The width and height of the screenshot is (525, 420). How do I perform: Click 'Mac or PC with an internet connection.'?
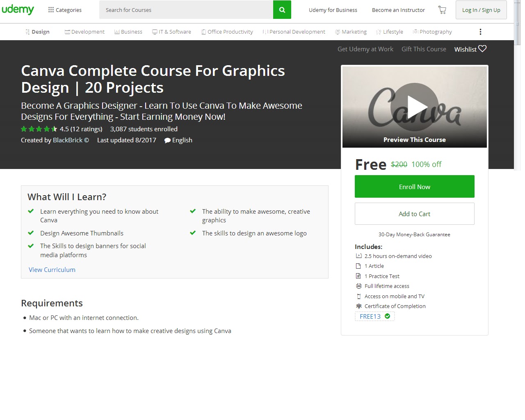pos(84,318)
